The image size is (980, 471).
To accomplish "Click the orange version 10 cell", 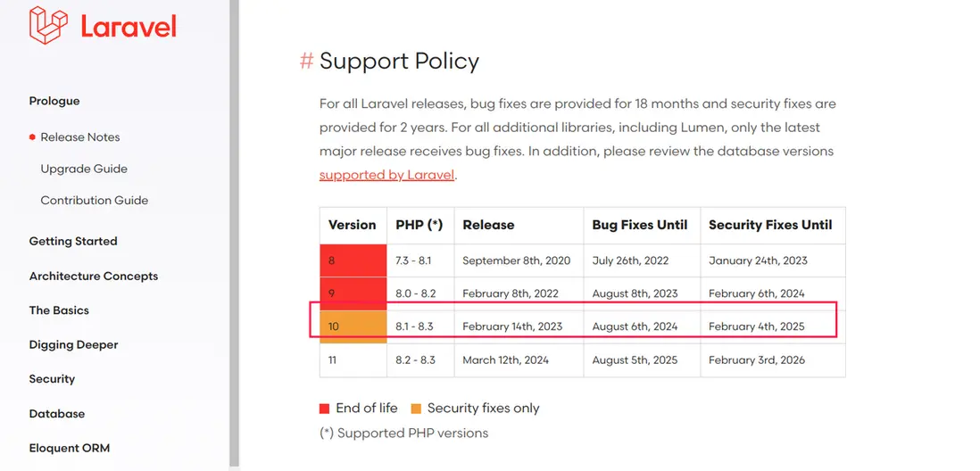I will point(353,326).
